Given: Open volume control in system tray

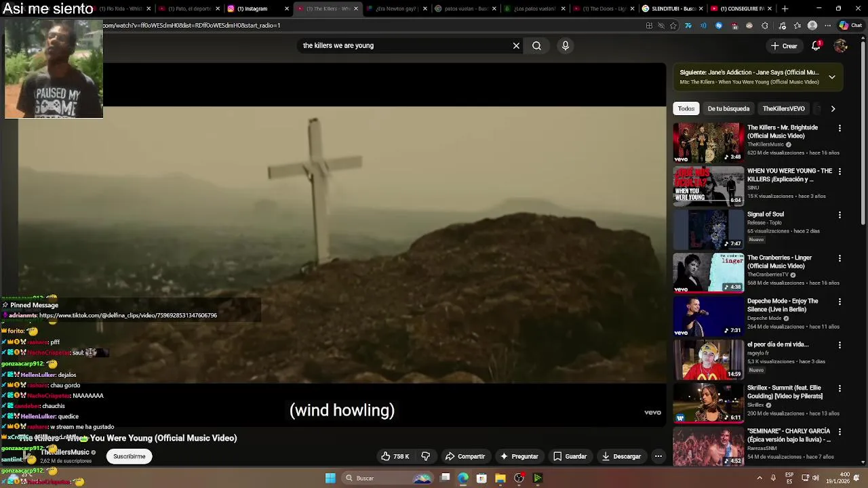Looking at the screenshot, I should [816, 478].
